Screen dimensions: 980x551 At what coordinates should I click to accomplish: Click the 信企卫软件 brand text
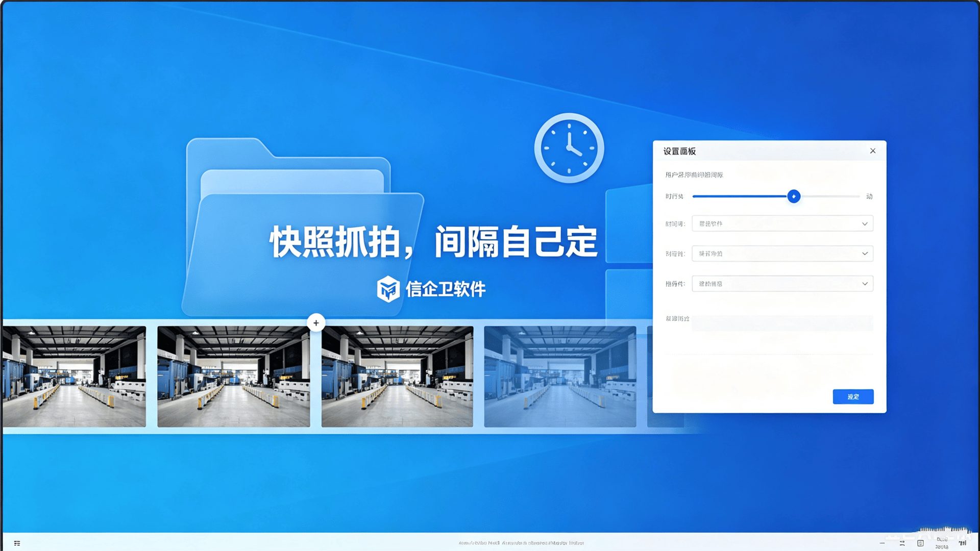(446, 289)
